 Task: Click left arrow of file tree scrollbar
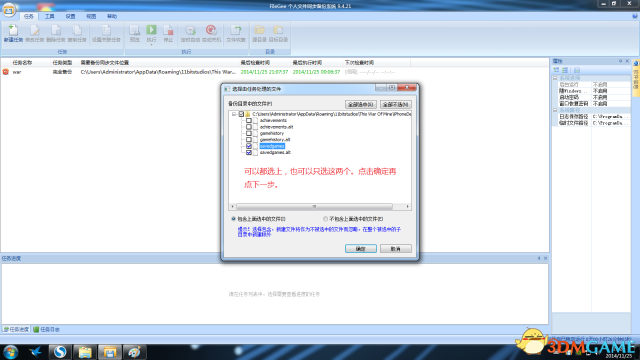click(233, 207)
